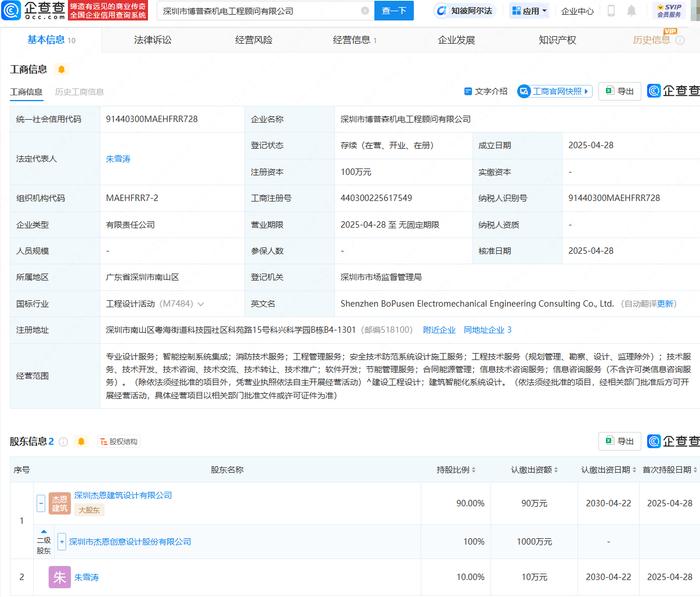
Task: Click the 1000万元 capital cell
Action: (534, 542)
